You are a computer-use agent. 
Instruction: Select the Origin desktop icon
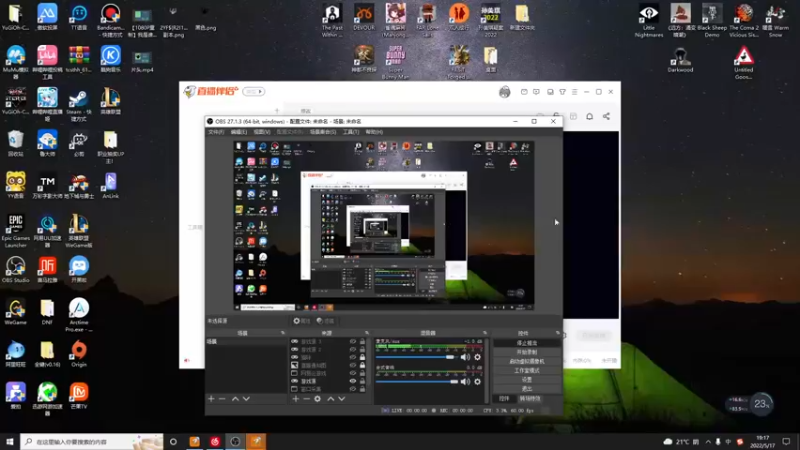79,354
